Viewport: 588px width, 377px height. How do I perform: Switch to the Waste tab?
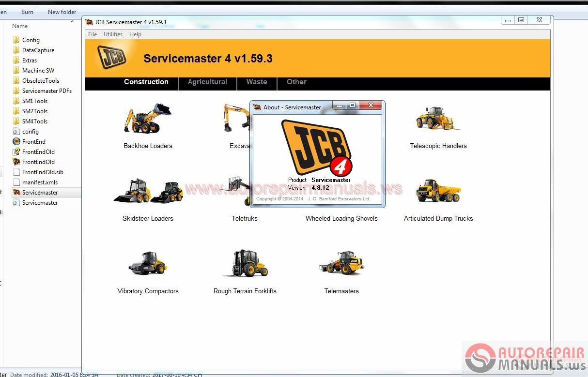pos(257,82)
